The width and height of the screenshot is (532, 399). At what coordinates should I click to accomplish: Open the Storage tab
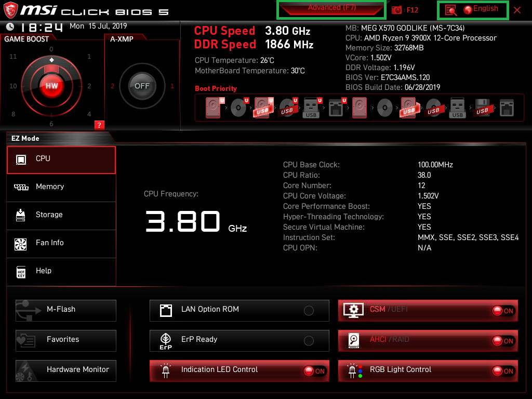click(x=61, y=216)
